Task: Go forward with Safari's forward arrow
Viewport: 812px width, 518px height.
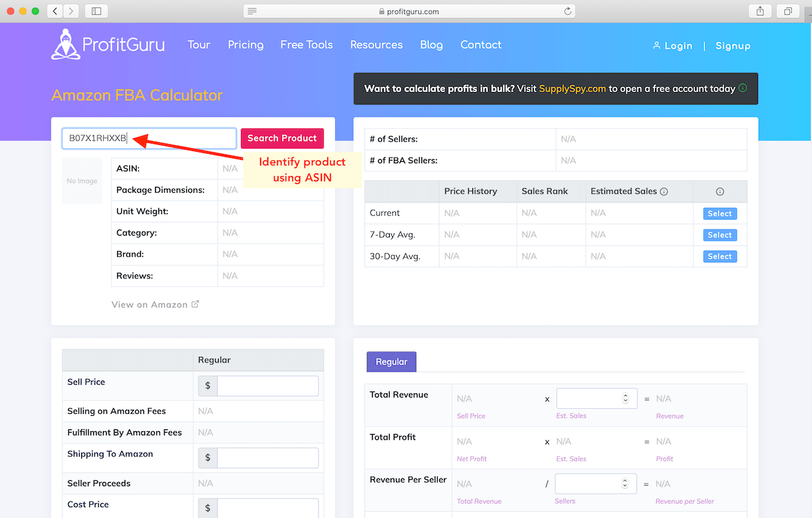Action: coord(71,11)
